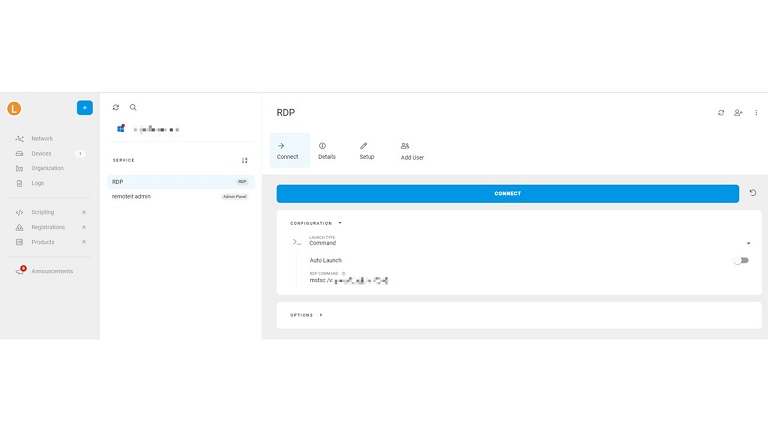Screen dimensions: 768x432
Task: Switch to the Setup tab
Action: pos(367,150)
